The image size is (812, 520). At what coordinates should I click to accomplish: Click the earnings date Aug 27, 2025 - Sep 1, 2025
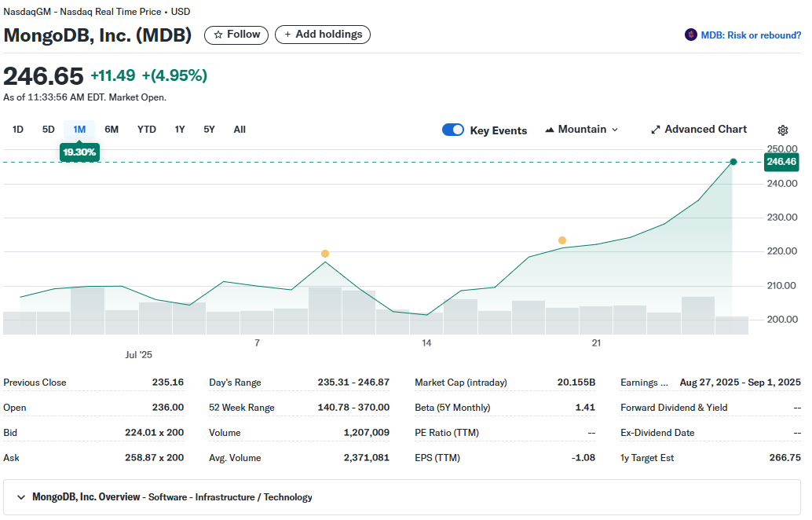tap(741, 383)
